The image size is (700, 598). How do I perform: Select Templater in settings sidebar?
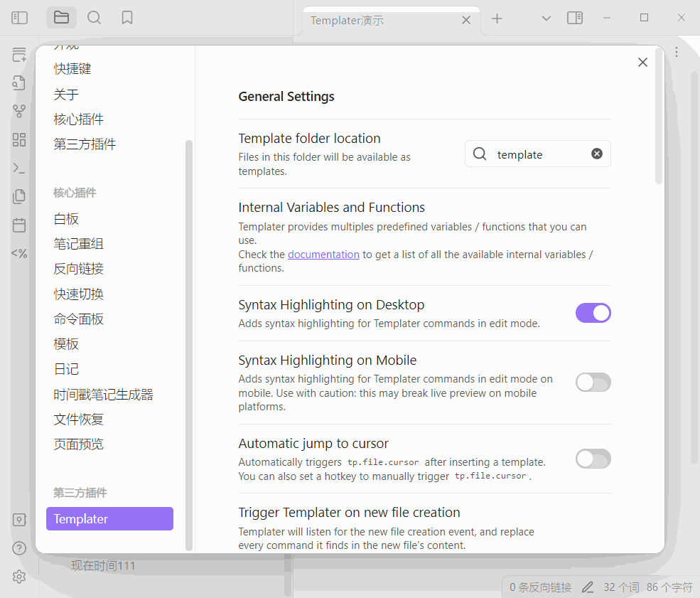109,518
